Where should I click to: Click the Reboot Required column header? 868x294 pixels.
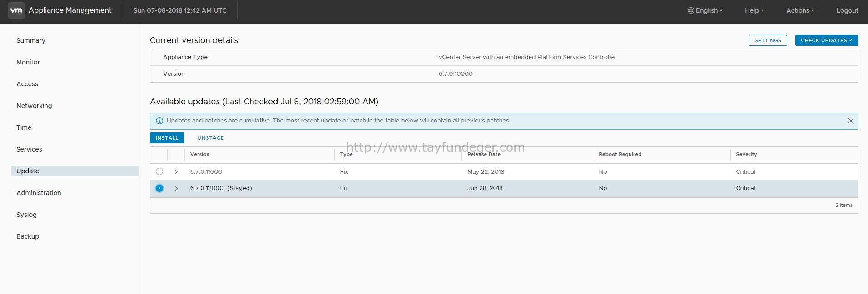pos(620,154)
